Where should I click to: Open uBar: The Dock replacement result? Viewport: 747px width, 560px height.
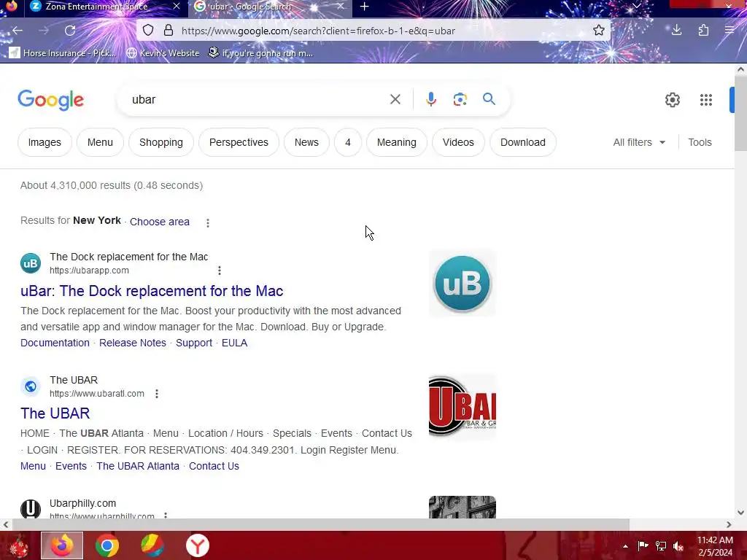pyautogui.click(x=152, y=291)
